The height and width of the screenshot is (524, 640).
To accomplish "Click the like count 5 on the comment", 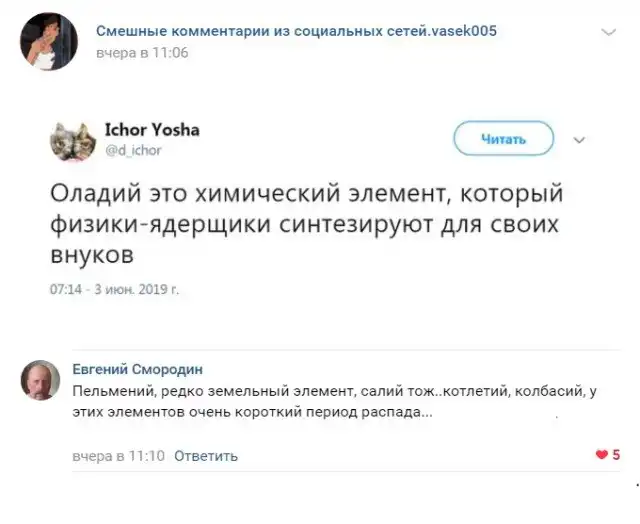I will click(x=616, y=455).
